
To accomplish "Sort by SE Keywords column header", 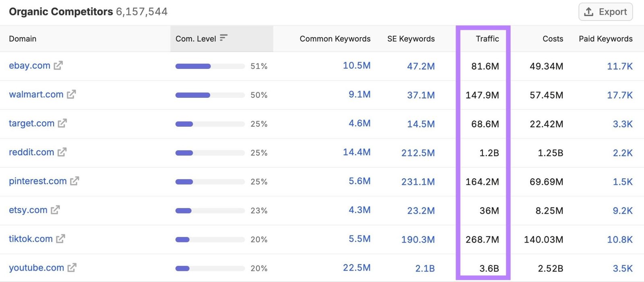I will point(411,39).
